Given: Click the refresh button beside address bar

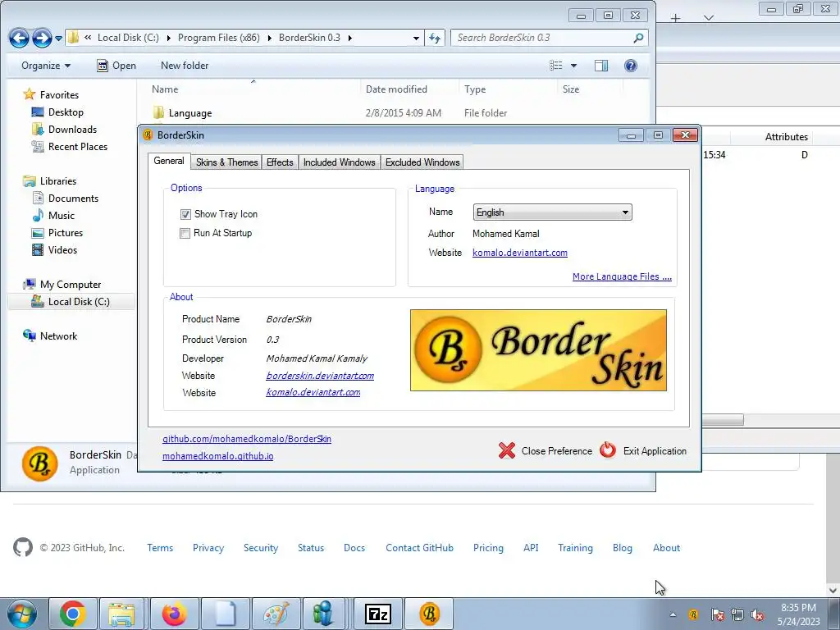Looking at the screenshot, I should click(x=435, y=38).
